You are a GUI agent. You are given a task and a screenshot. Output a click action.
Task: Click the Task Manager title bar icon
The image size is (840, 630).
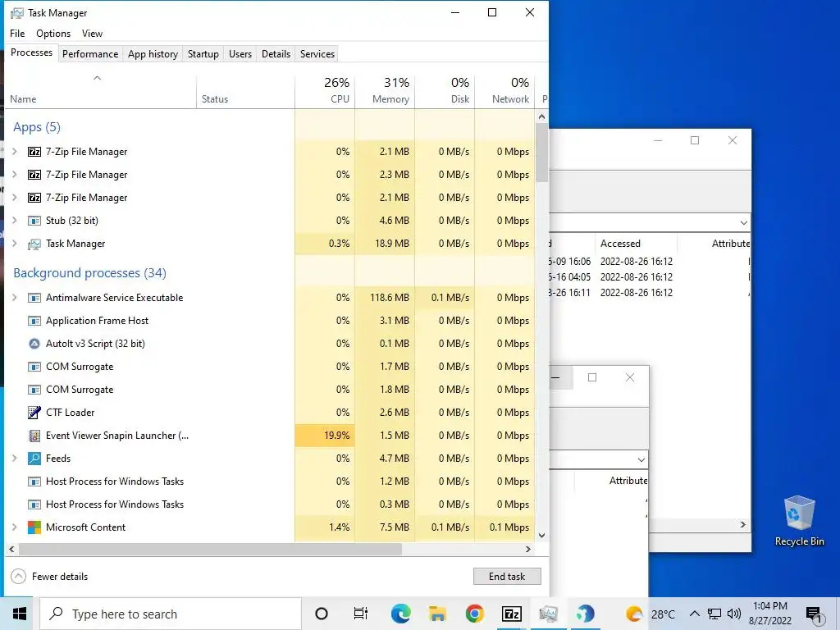17,13
